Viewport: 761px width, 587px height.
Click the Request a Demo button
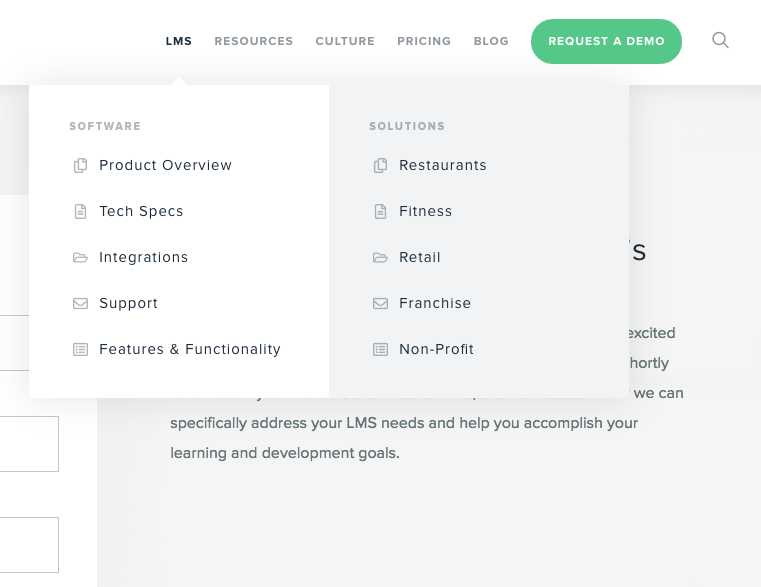click(606, 41)
